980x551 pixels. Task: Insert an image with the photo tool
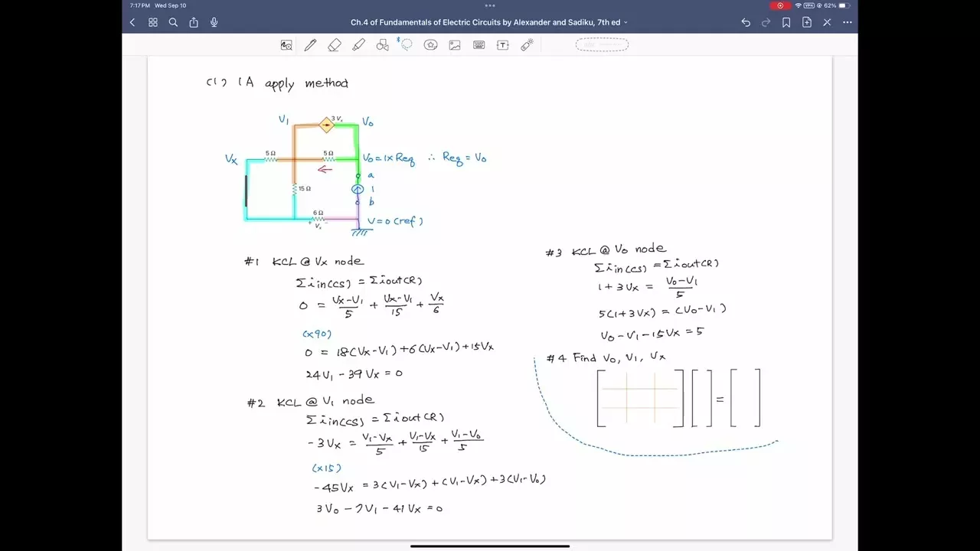[x=455, y=45]
